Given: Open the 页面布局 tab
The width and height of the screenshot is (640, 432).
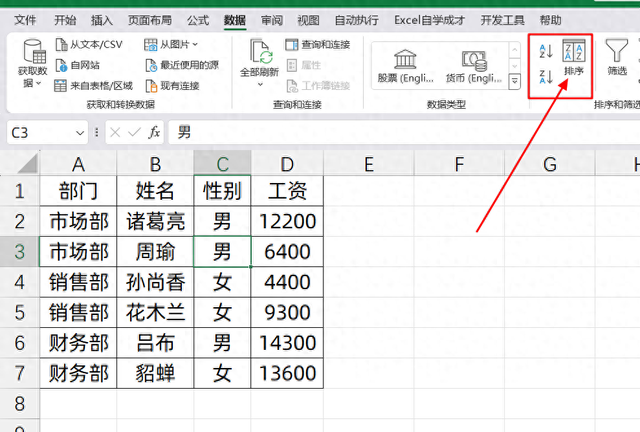Looking at the screenshot, I should pos(150,20).
